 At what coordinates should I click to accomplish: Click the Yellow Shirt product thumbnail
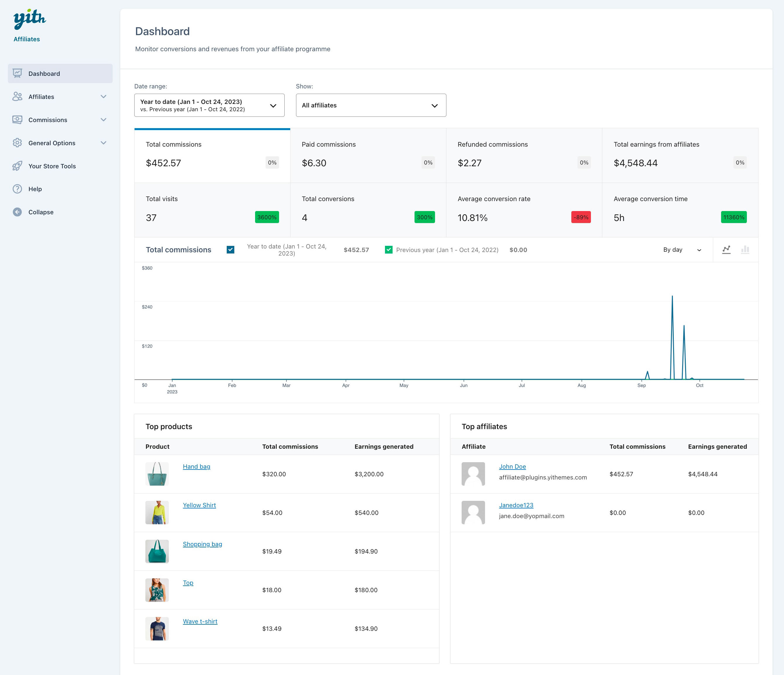click(157, 512)
